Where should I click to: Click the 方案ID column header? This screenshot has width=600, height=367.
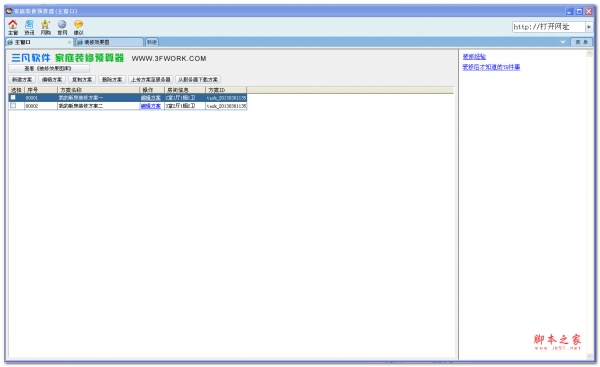tap(226, 90)
